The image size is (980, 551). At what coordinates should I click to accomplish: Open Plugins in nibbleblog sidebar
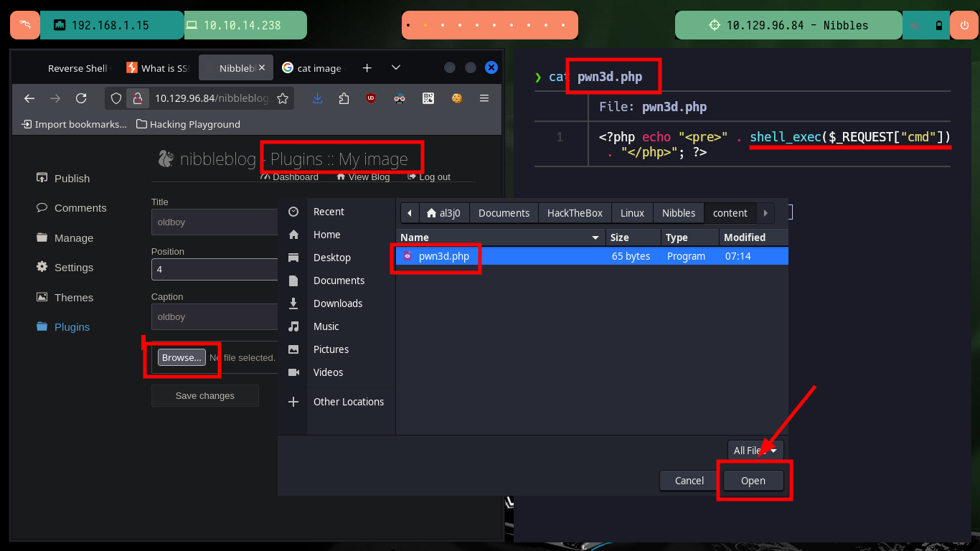(x=63, y=326)
